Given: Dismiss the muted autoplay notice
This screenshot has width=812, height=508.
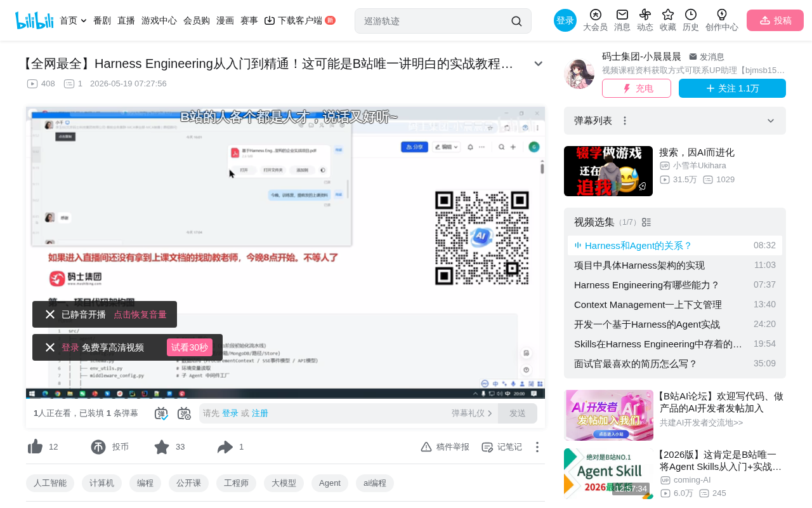Looking at the screenshot, I should pyautogui.click(x=50, y=314).
